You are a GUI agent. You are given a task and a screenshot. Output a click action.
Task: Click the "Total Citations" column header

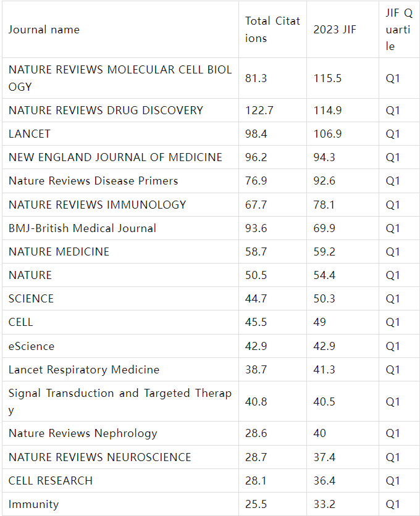click(x=272, y=30)
